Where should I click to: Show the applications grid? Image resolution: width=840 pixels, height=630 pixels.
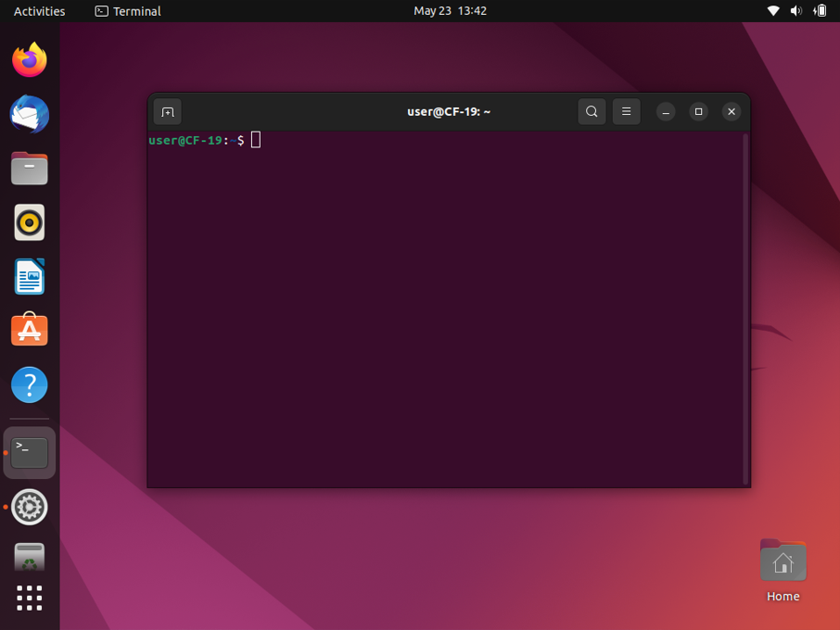pyautogui.click(x=30, y=598)
